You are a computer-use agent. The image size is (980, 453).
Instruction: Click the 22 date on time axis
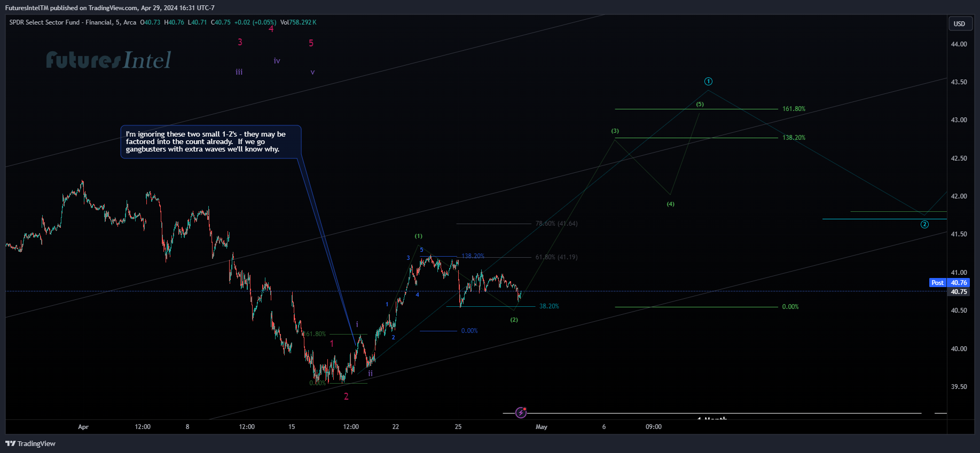[396, 427]
